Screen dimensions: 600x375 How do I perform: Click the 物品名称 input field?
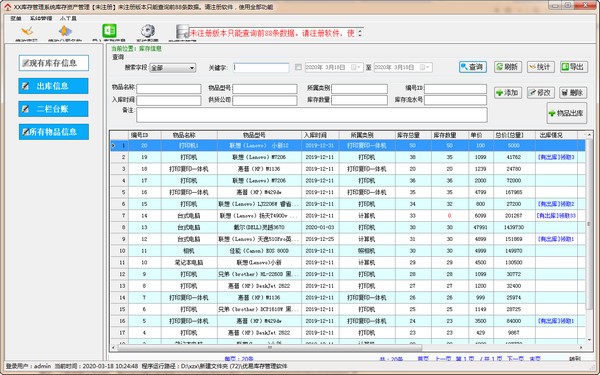tap(169, 89)
